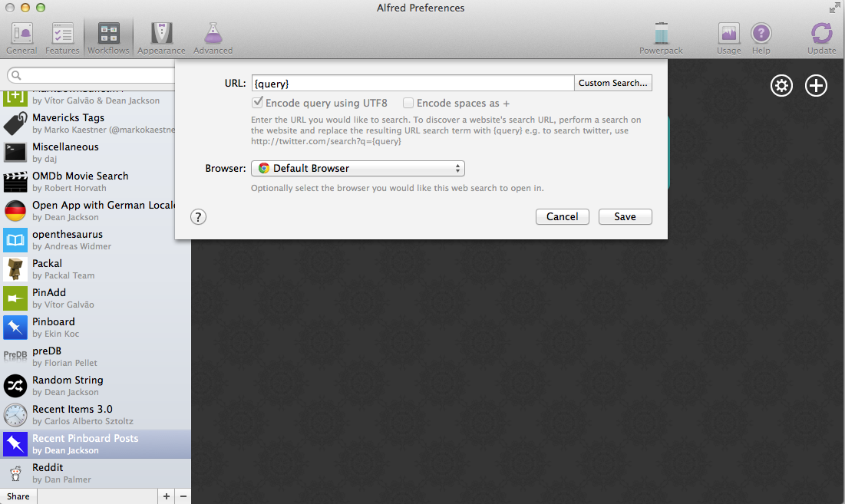Open the General preferences tab
This screenshot has width=845, height=504.
(21, 39)
